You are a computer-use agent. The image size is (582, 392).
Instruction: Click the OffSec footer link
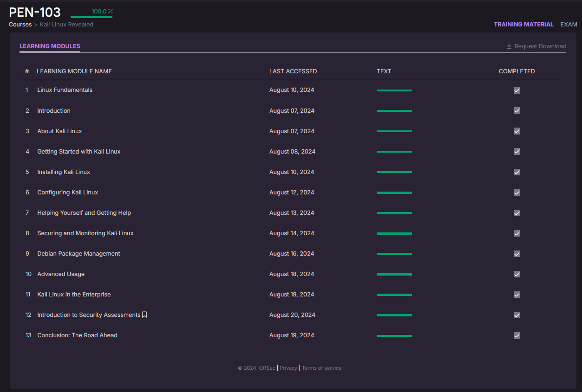click(x=267, y=368)
